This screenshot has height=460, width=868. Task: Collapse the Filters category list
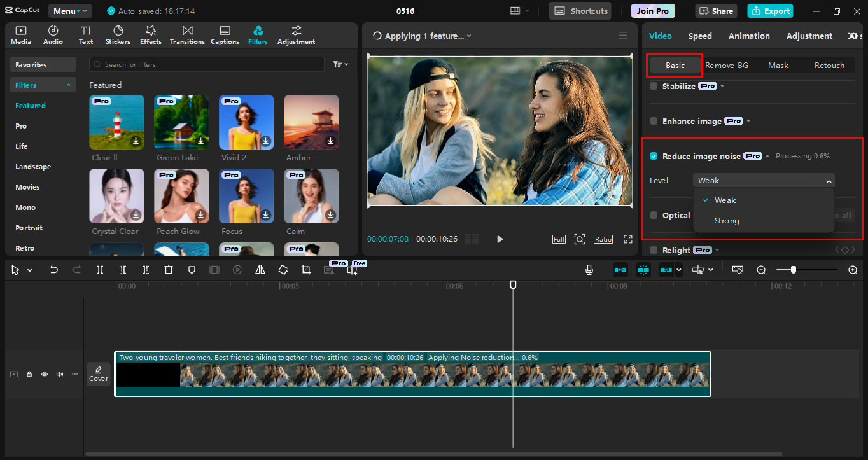click(x=69, y=85)
